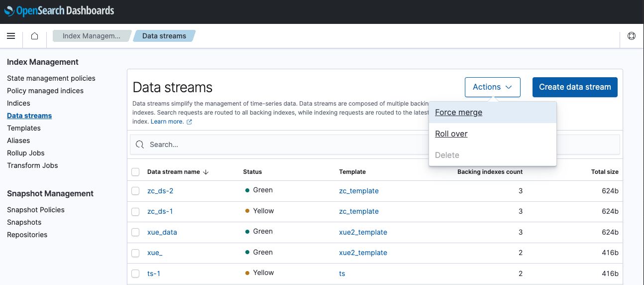Choose Force merge from Actions menu
The image size is (644, 285).
[x=458, y=113]
